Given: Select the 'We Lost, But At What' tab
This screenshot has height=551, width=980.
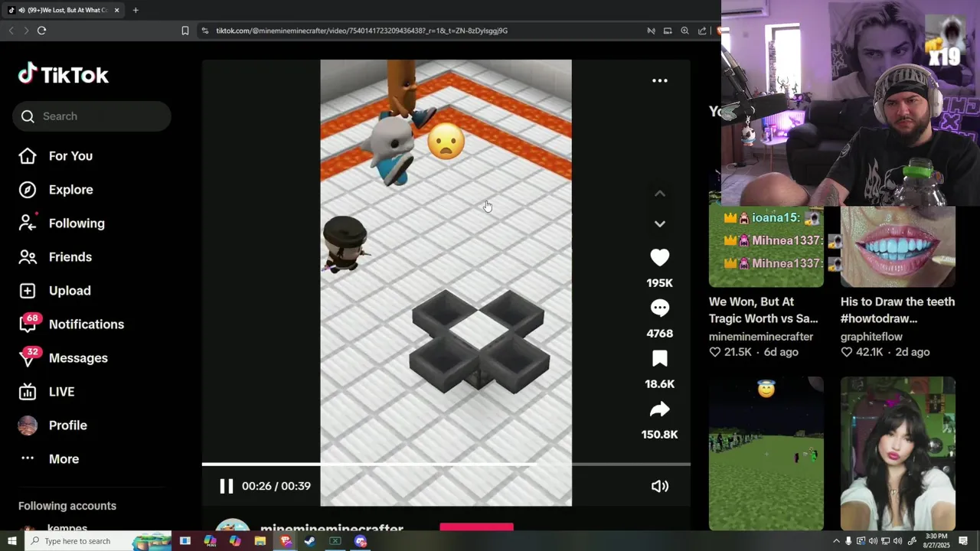Looking at the screenshot, I should tap(65, 10).
